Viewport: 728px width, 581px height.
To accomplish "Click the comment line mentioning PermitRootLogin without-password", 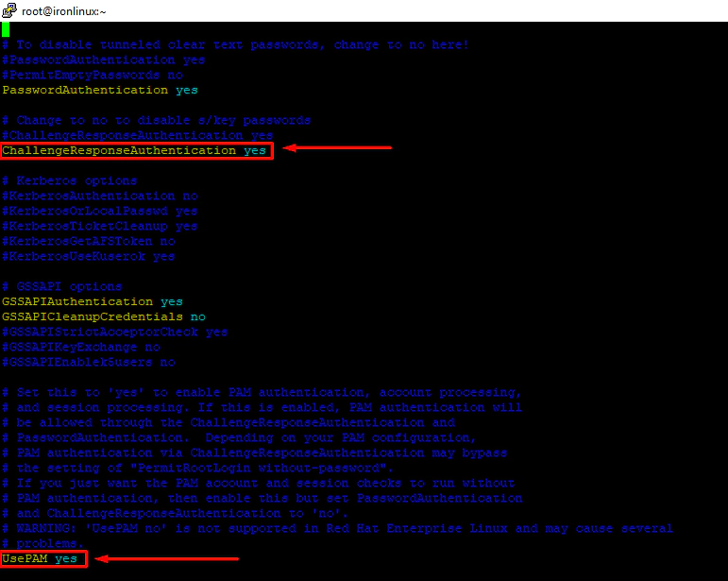I will tap(197, 469).
